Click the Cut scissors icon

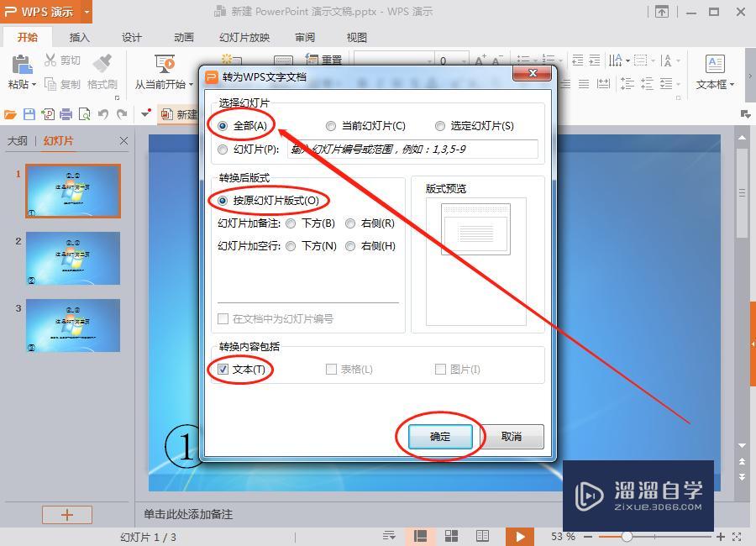point(50,60)
